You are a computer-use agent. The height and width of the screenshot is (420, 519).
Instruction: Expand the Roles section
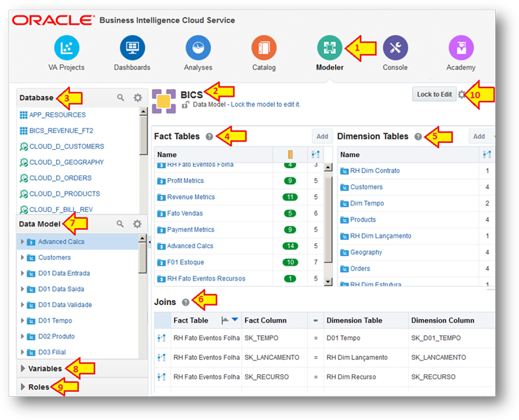pyautogui.click(x=23, y=387)
